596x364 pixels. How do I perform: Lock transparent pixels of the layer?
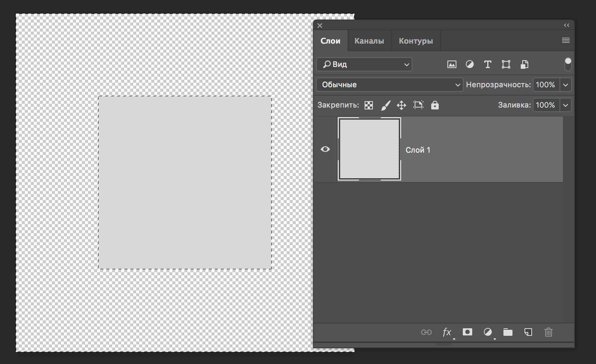click(x=369, y=105)
